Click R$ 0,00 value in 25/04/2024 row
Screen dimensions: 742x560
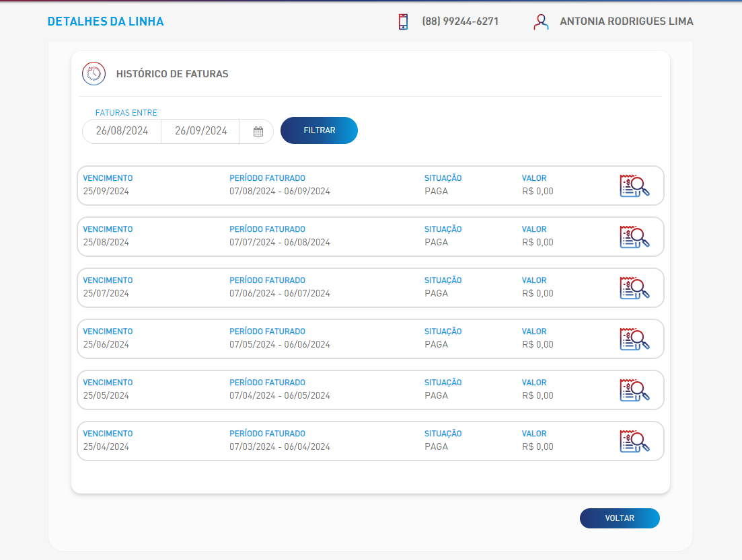click(x=537, y=446)
